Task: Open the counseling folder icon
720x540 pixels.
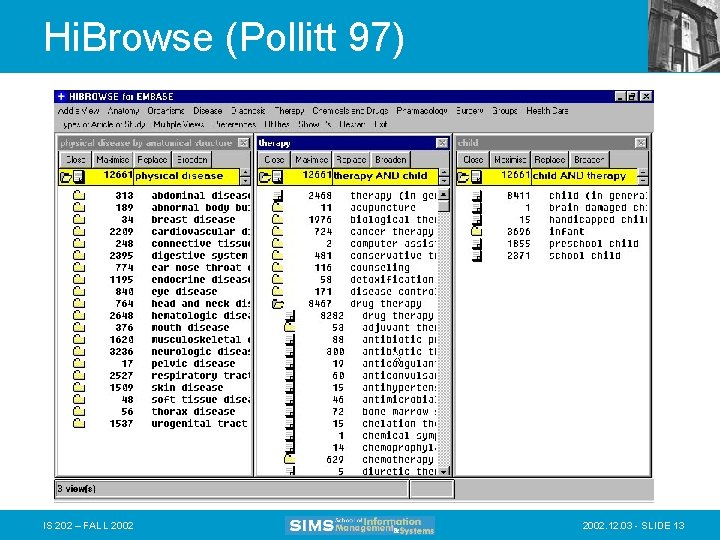Action: click(277, 267)
